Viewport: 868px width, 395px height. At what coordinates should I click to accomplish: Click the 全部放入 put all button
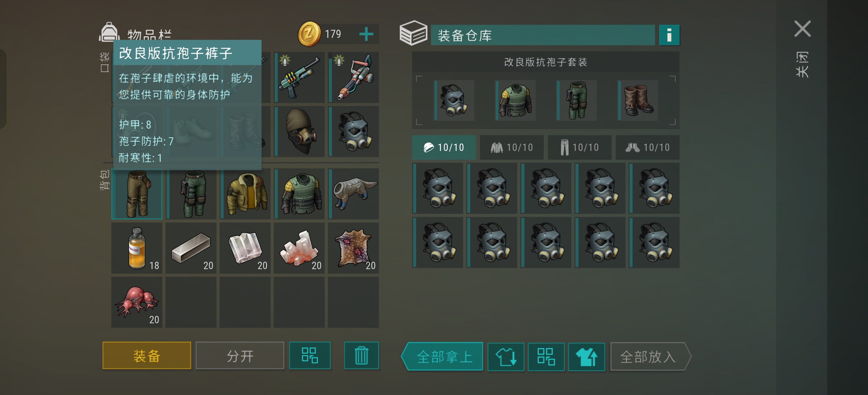[650, 357]
